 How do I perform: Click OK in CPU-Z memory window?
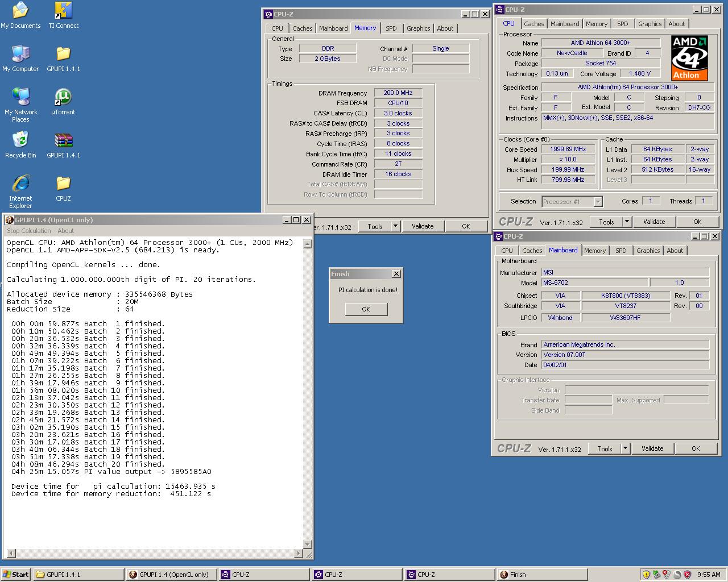point(466,226)
